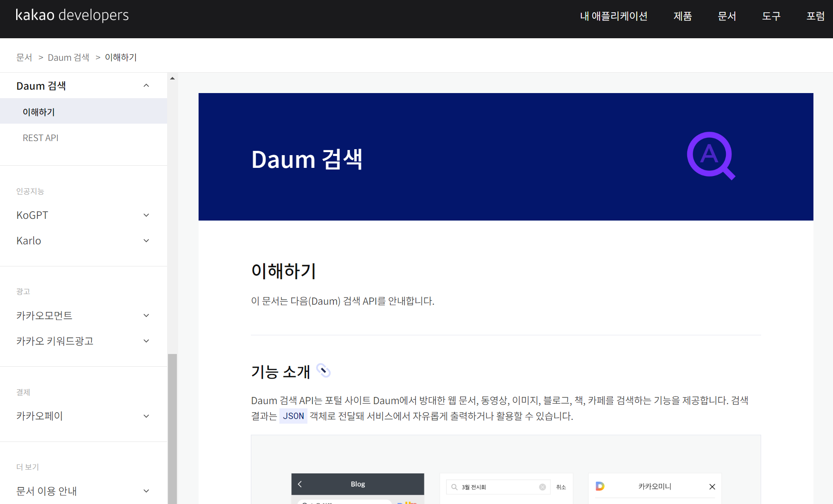This screenshot has height=504, width=833.
Task: Expand the KoGPT sidebar menu
Action: tap(146, 215)
